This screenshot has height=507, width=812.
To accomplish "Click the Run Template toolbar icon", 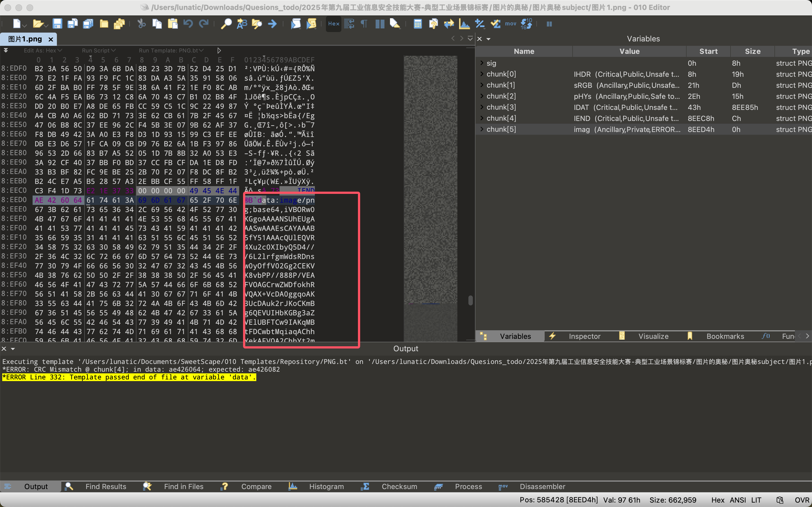I will coord(311,24).
